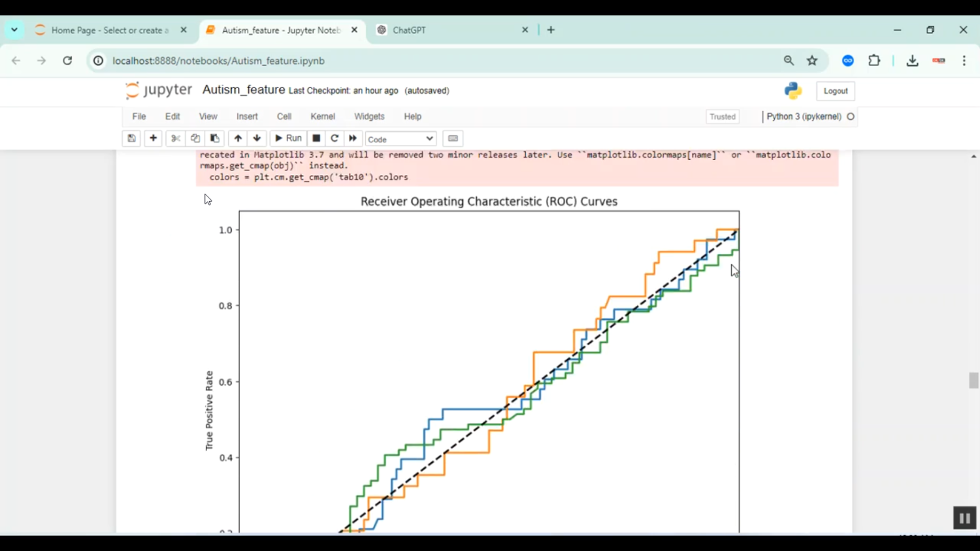Image resolution: width=980 pixels, height=551 pixels.
Task: Move the selected cell down
Action: 257,138
